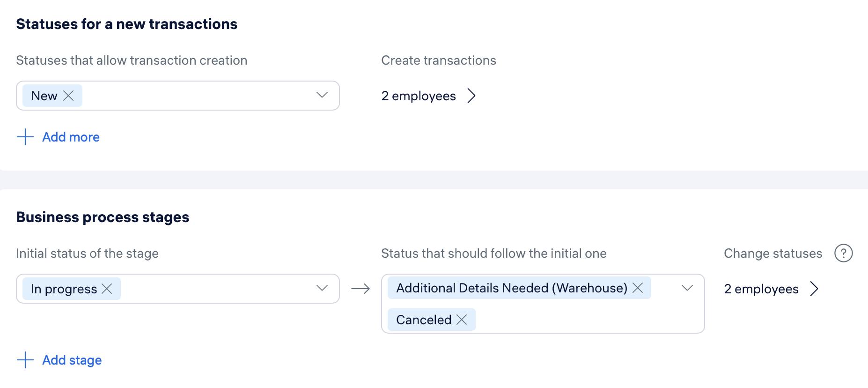The image size is (868, 388).
Task: Expand initial stage status dropdown
Action: (322, 288)
